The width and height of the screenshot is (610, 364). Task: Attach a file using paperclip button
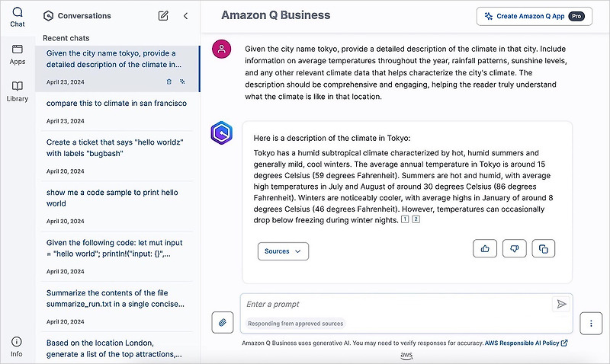(222, 323)
